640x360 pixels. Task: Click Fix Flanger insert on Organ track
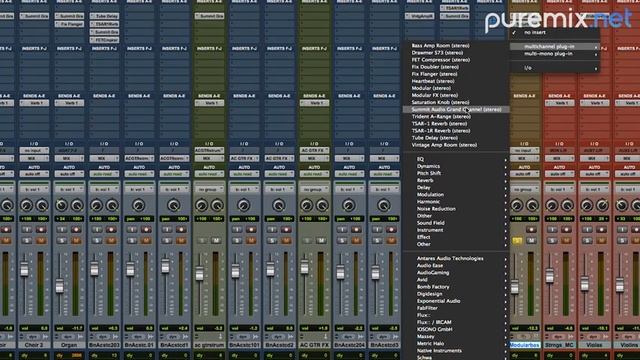click(69, 24)
